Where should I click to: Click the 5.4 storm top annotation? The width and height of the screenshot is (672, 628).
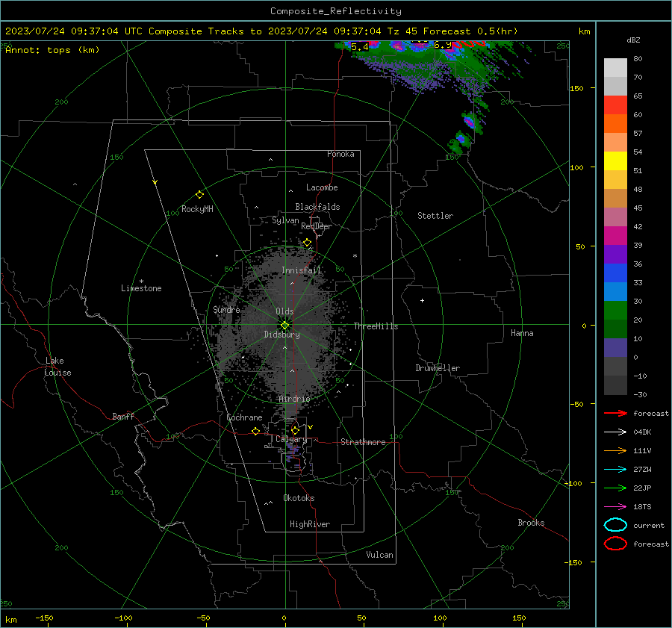tap(360, 46)
